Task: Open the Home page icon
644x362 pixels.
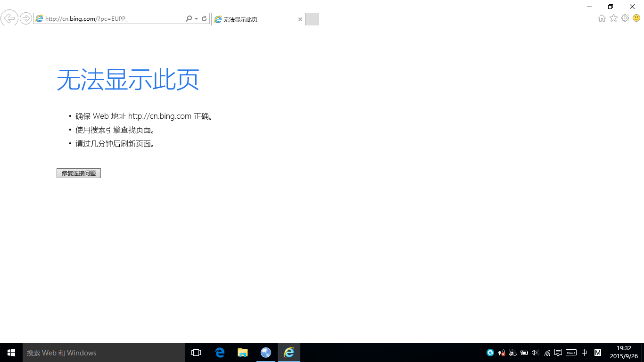Action: coord(602,18)
